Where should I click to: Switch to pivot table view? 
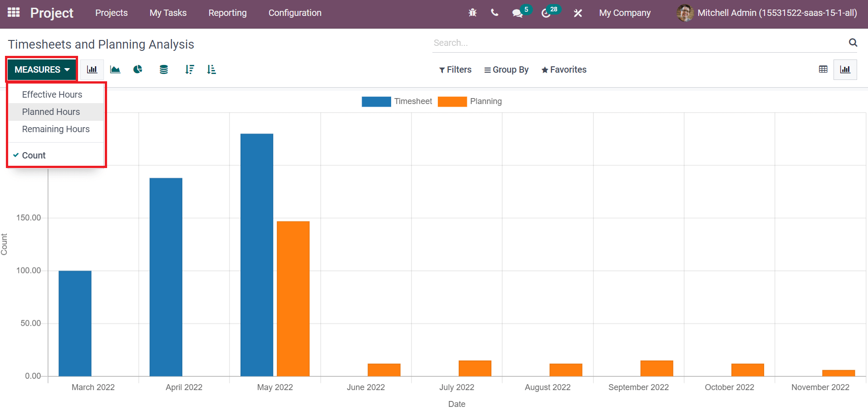(x=823, y=69)
